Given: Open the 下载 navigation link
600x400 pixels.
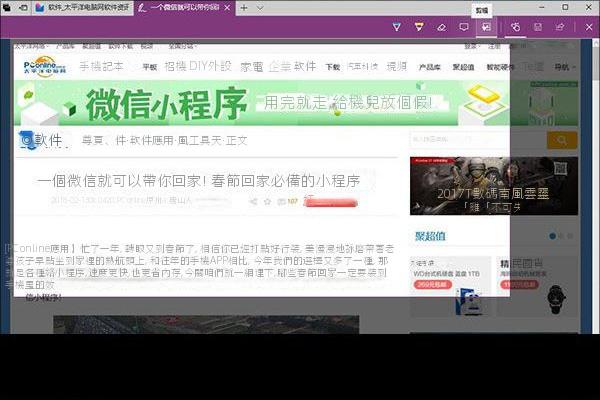Looking at the screenshot, I should point(333,67).
